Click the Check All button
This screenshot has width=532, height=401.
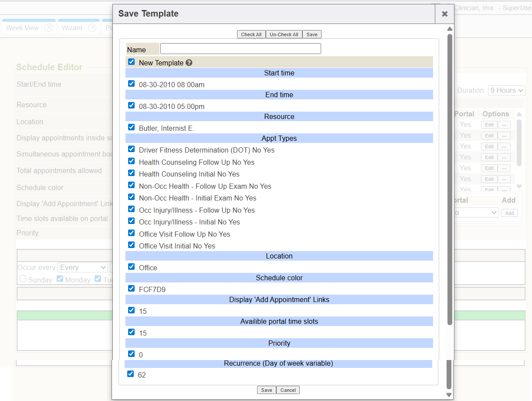pyautogui.click(x=251, y=34)
